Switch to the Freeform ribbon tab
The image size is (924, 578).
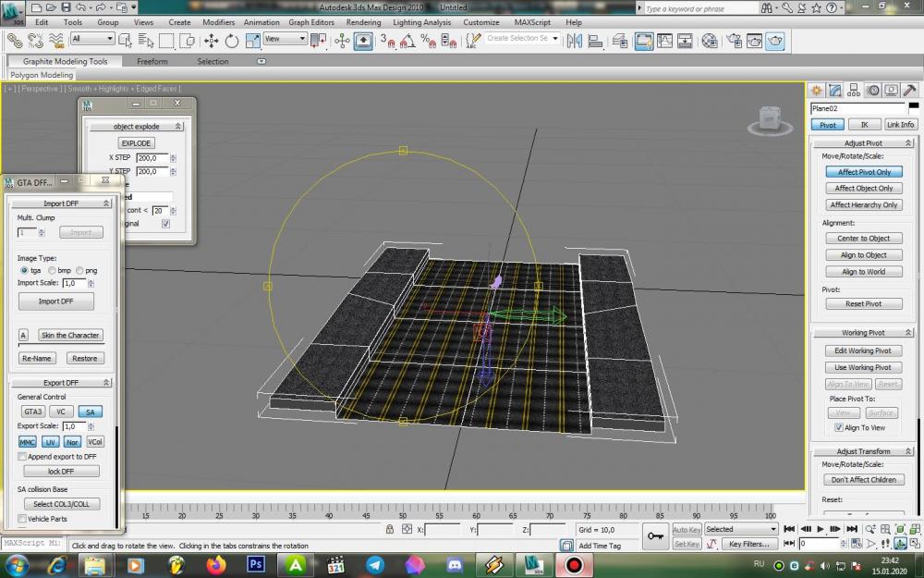152,61
